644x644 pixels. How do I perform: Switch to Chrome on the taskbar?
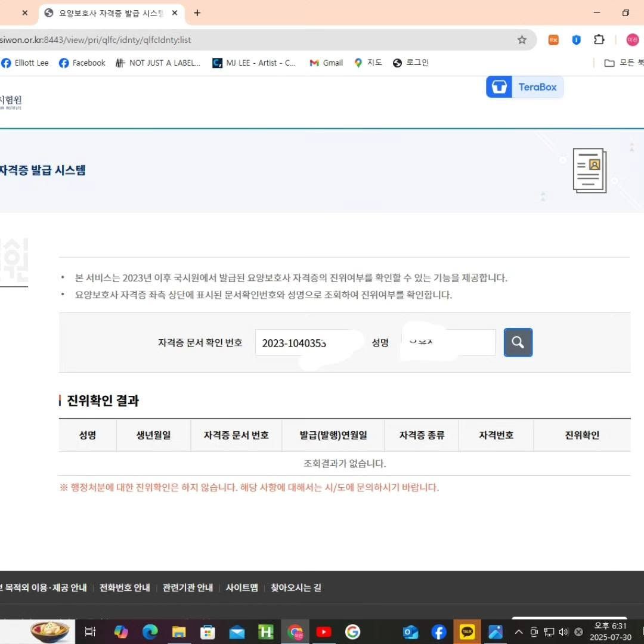coord(295,631)
